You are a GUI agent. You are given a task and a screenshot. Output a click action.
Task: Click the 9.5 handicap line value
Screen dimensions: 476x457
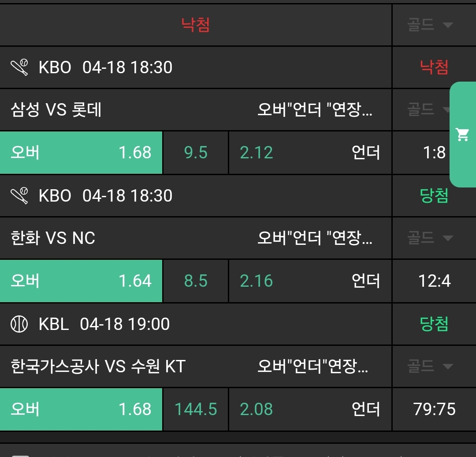pyautogui.click(x=196, y=153)
